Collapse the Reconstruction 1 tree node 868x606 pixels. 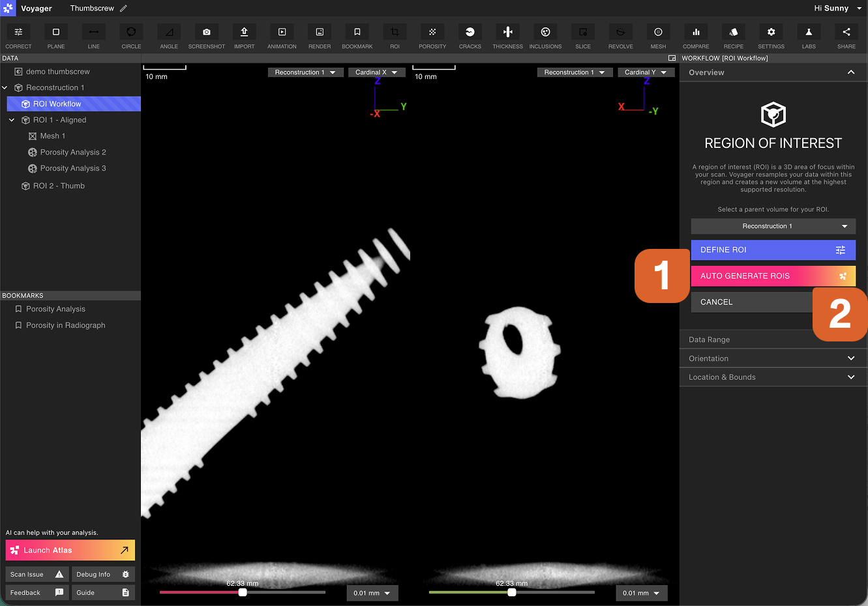[x=5, y=88]
